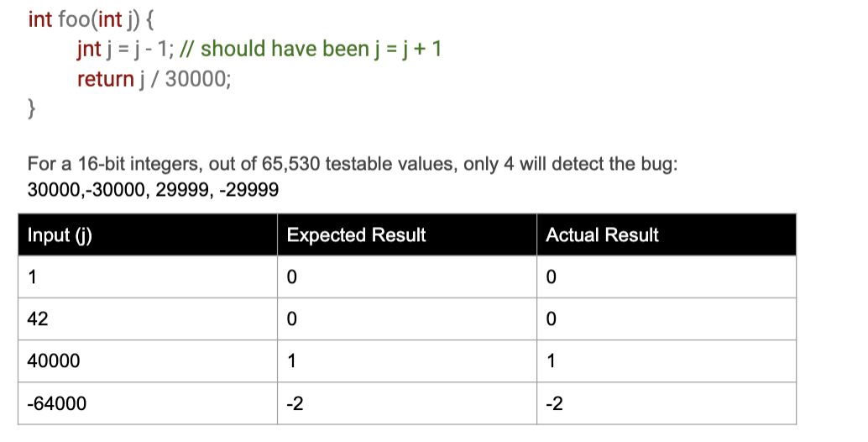Click Actual Result cell in the -64000 row
The image size is (868, 442).
666,403
